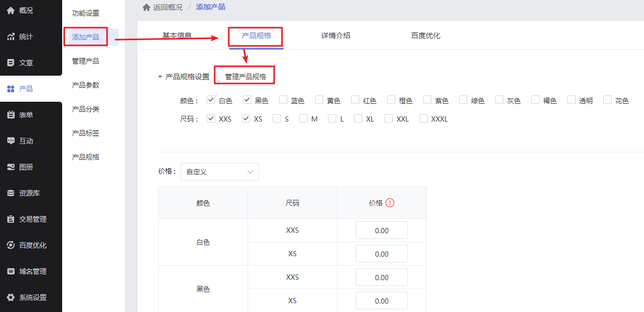The width and height of the screenshot is (644, 312).
Task: Open the 价格 自定义 dropdown
Action: coord(220,172)
